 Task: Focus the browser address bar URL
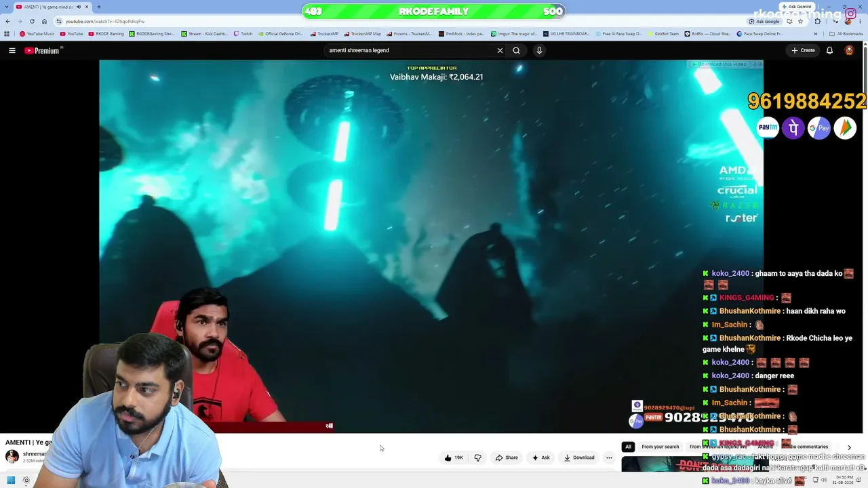(105, 21)
